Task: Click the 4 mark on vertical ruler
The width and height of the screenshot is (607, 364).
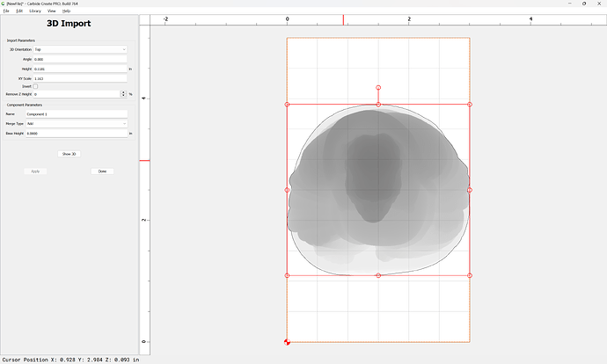Action: point(144,98)
